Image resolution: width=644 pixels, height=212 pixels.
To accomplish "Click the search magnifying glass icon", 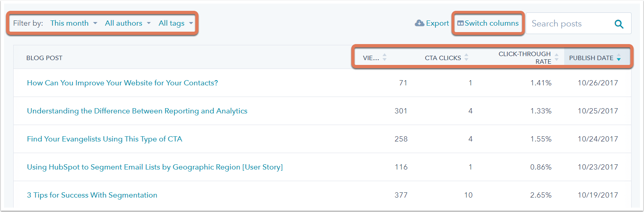I will click(619, 24).
